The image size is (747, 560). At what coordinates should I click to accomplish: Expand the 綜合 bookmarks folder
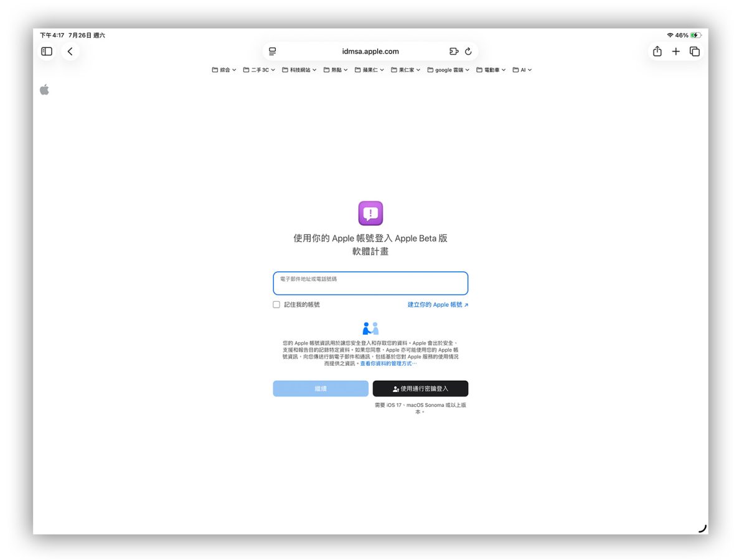[x=224, y=70]
